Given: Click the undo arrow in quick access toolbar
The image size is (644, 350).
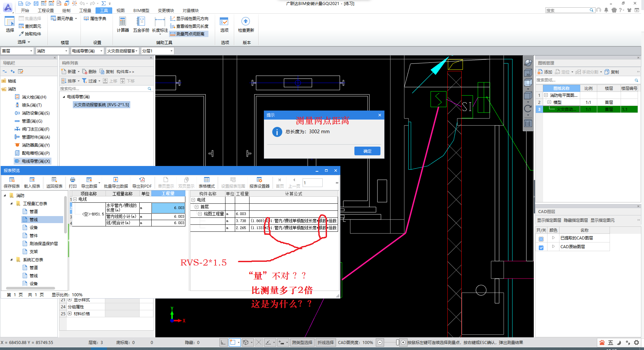Looking at the screenshot, I should pyautogui.click(x=82, y=3).
